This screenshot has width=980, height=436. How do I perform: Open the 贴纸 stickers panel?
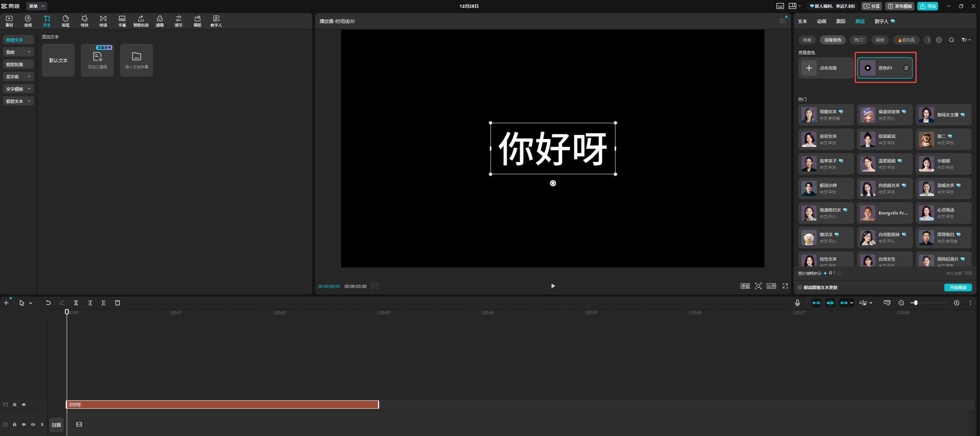pyautogui.click(x=66, y=21)
